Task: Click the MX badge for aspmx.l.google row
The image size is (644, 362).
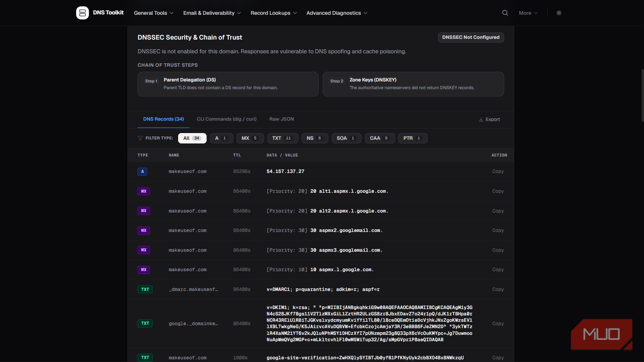Action: (144, 270)
